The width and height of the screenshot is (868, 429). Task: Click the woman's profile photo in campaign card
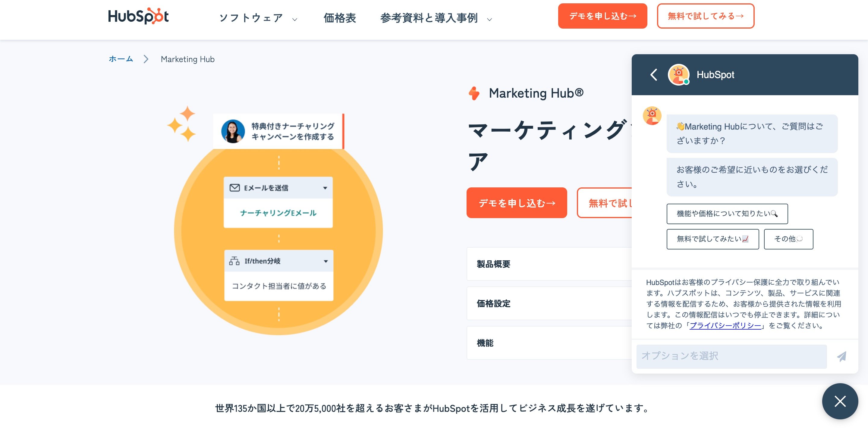tap(233, 131)
